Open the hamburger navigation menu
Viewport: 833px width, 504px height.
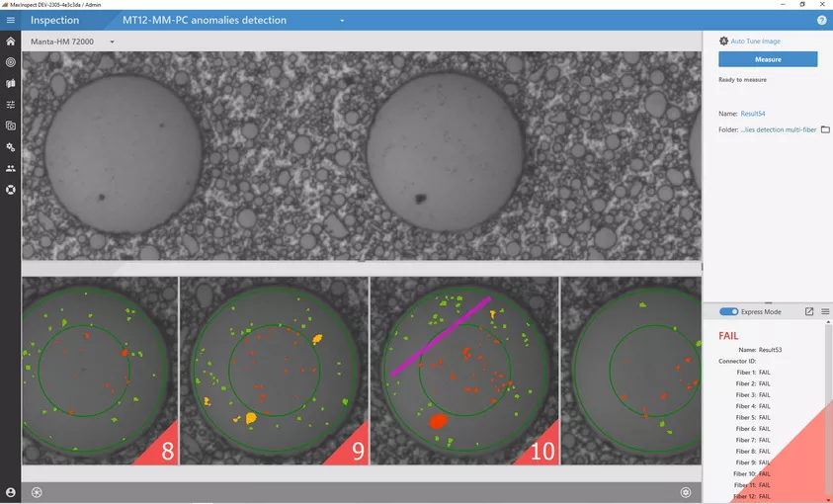tap(10, 20)
